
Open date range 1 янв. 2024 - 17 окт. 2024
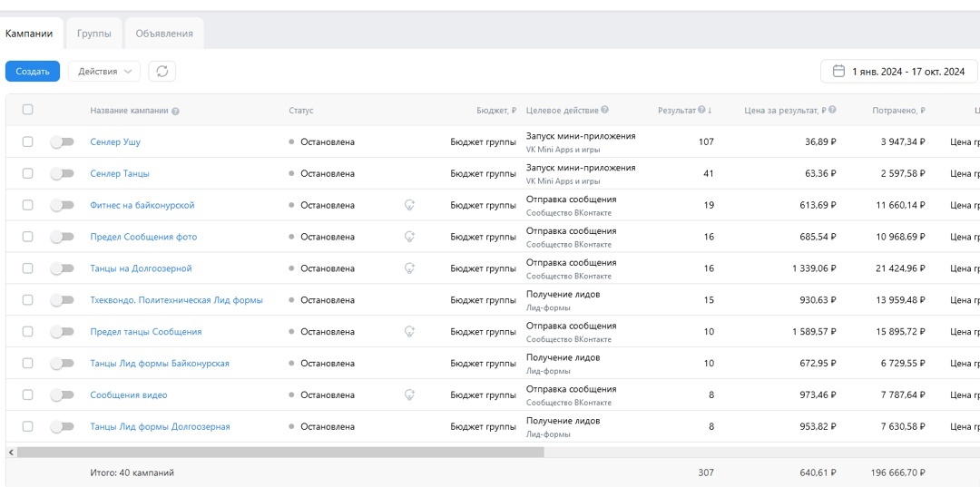coord(898,72)
